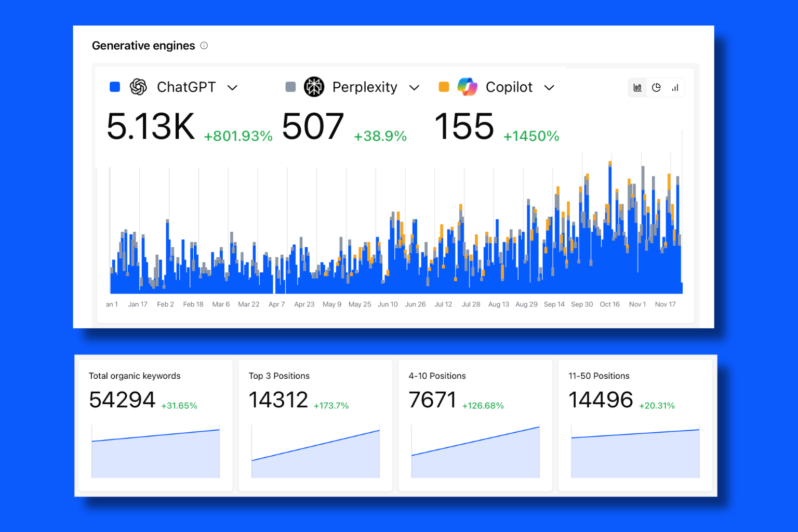Click the Nov 17 axis label
This screenshot has height=532, width=798.
(666, 304)
